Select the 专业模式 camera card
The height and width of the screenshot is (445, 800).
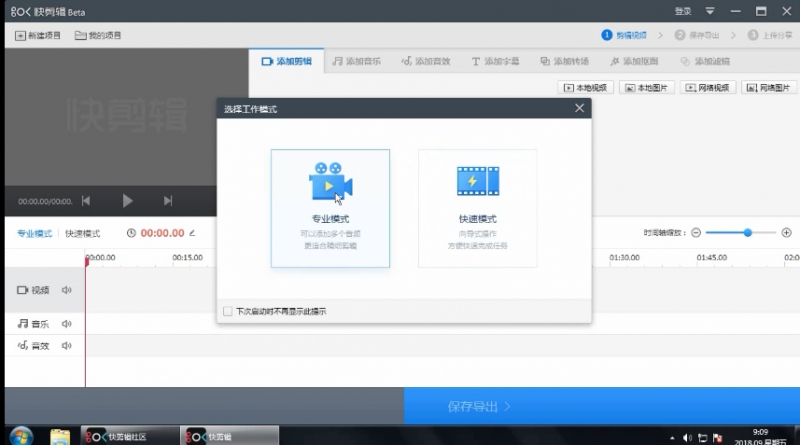pyautogui.click(x=330, y=208)
